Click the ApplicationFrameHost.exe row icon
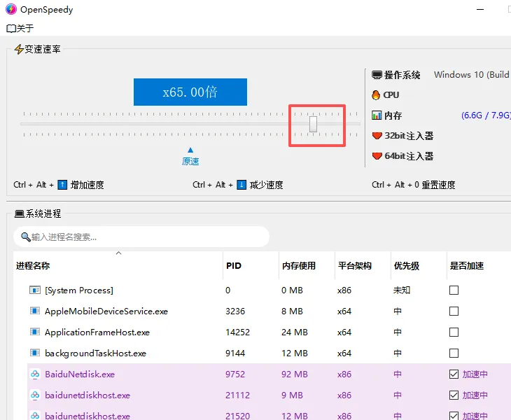Viewport: 511px width, 420px height. pos(35,332)
